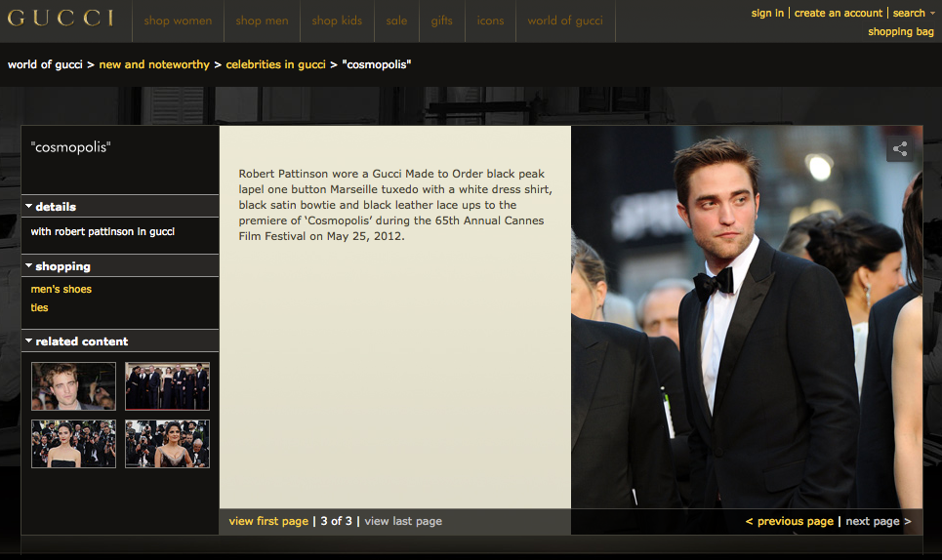Click view last page link
This screenshot has width=942, height=560.
[403, 521]
